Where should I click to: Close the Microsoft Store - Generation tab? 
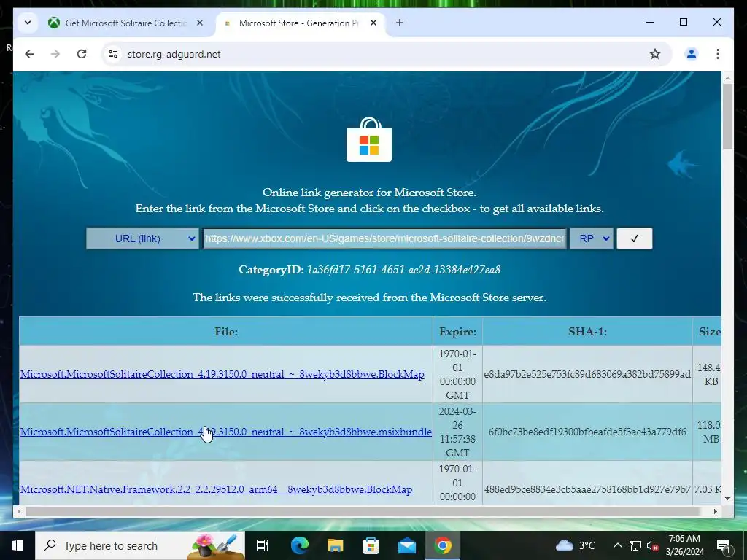coord(373,23)
